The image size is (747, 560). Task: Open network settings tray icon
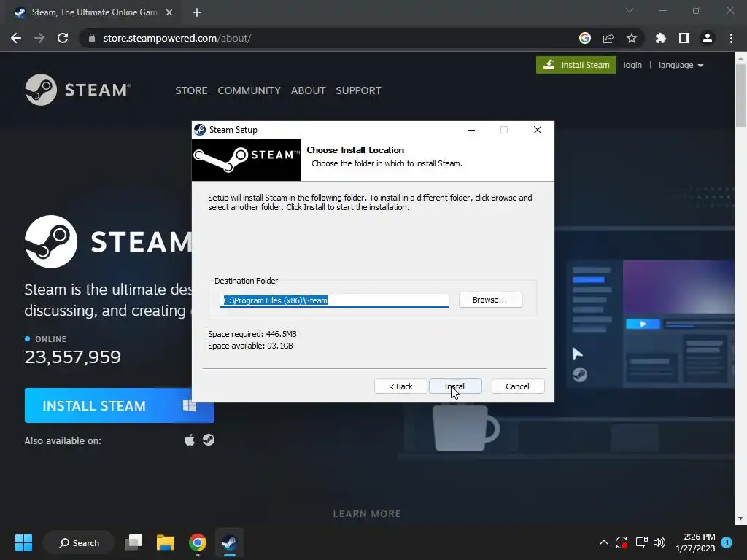click(x=642, y=542)
